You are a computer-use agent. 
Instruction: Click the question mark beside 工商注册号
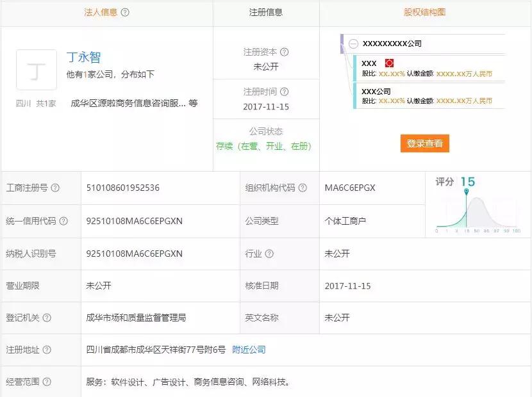[54, 188]
